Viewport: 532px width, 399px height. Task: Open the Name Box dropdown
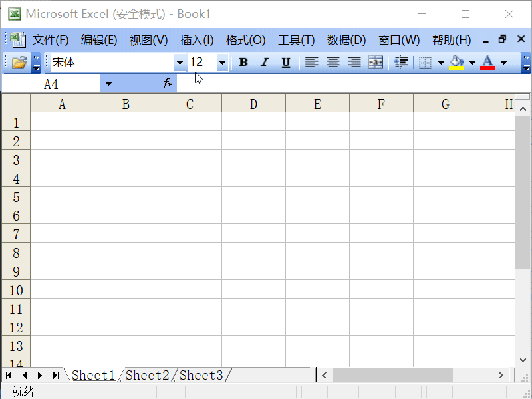click(x=108, y=82)
